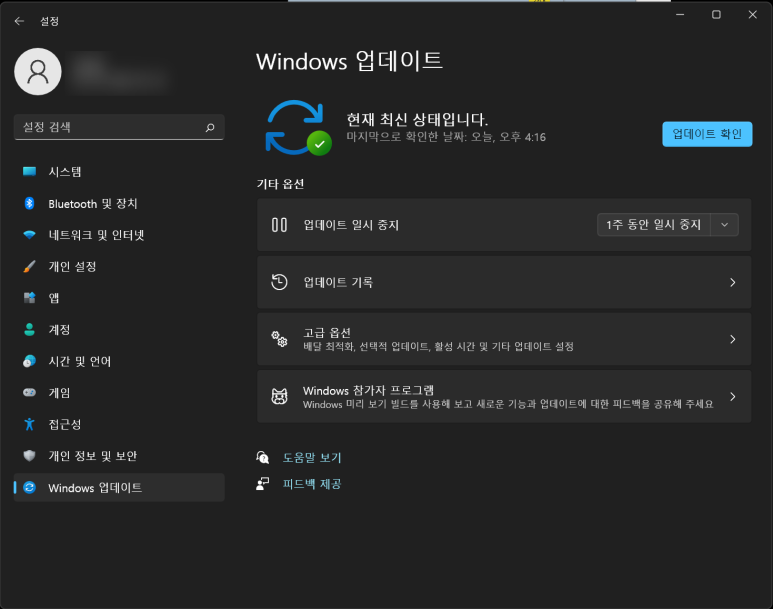This screenshot has height=609, width=773.
Task: Click the pause icon beside 업데이트 일시 중지
Action: point(279,225)
